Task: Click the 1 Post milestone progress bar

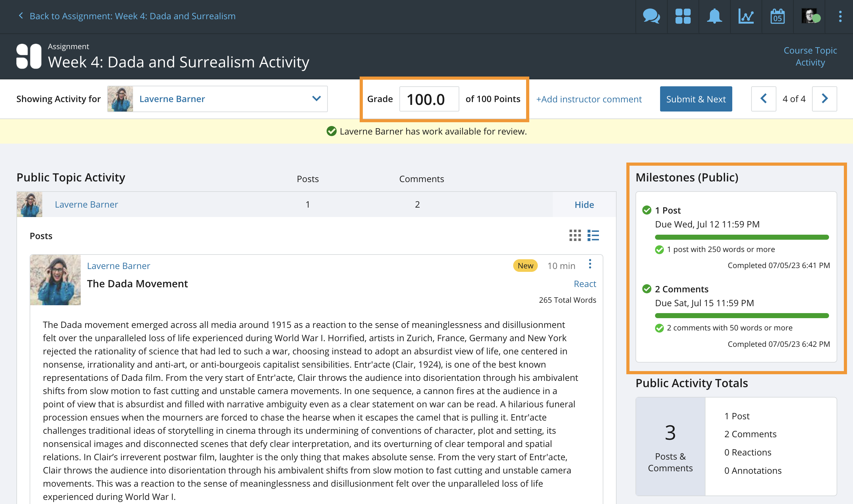Action: tap(741, 237)
